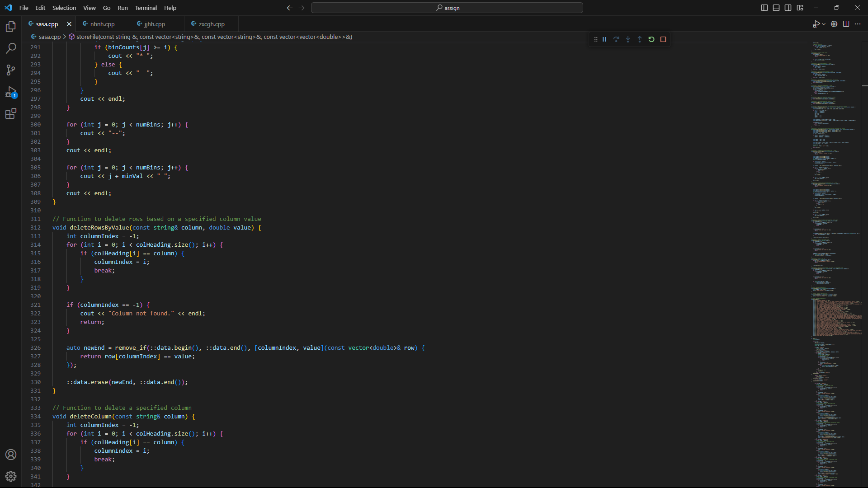The height and width of the screenshot is (488, 868).
Task: Open Run and Debug view with badge
Action: (x=11, y=93)
